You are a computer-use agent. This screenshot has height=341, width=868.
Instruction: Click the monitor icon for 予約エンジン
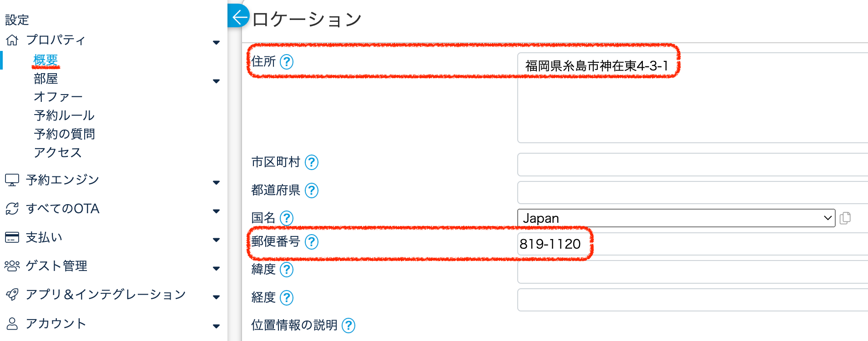click(x=12, y=180)
